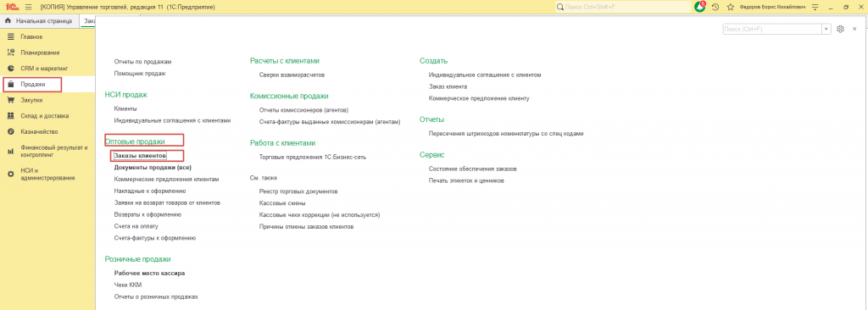Open the Планирование section
The width and height of the screenshot is (868, 310).
tap(40, 53)
